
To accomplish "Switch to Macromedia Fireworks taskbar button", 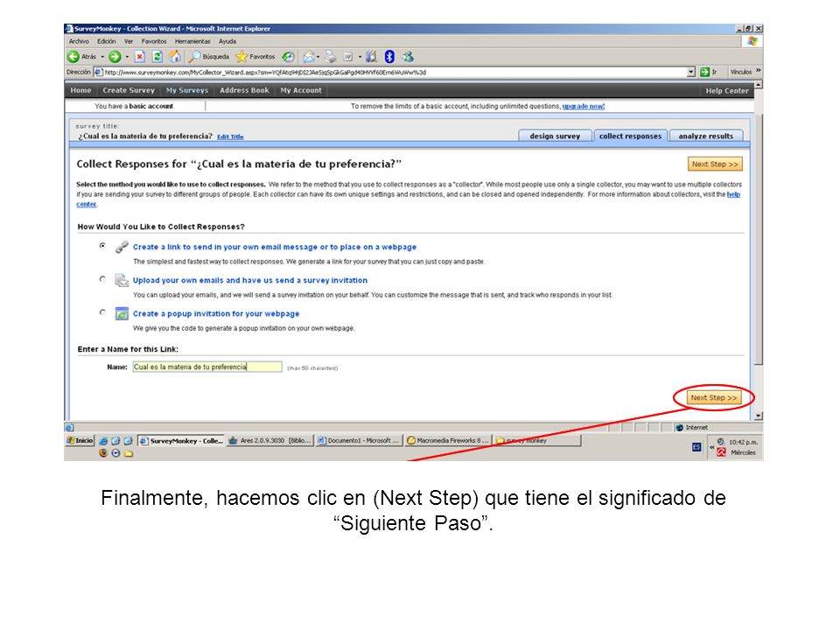I will click(447, 441).
